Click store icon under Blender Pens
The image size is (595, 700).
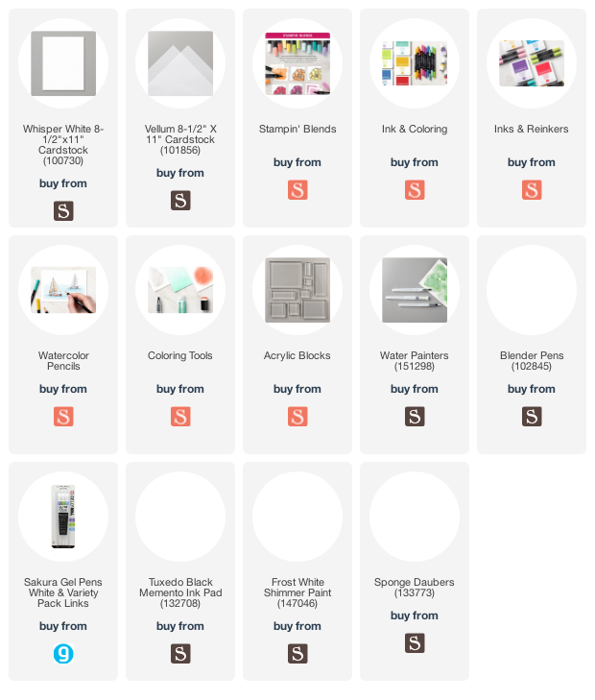coord(532,417)
